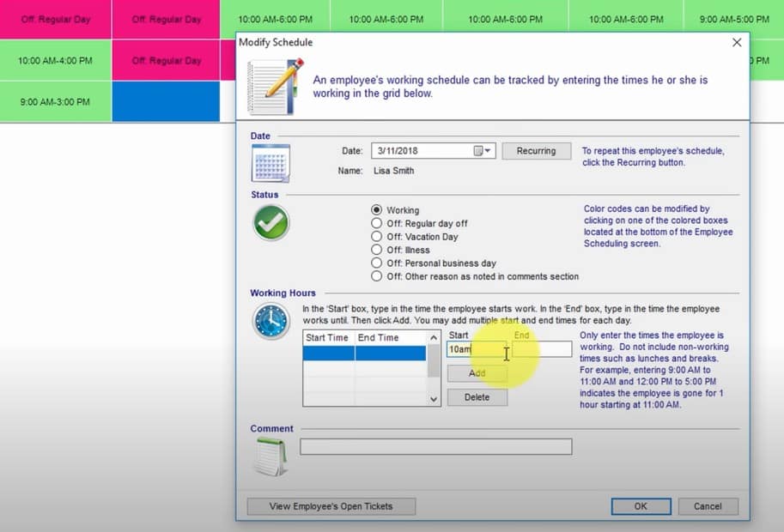Click the Add button under Start
The width and height of the screenshot is (784, 532).
[x=477, y=373]
